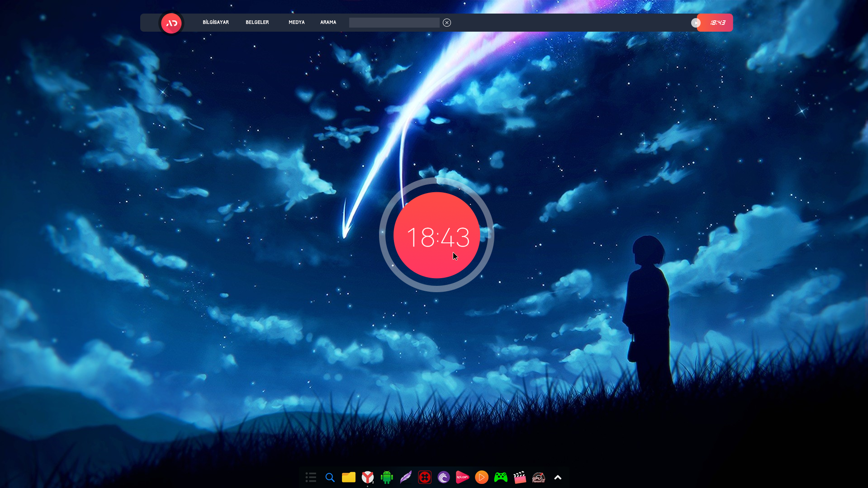Launch Splash media player

coord(463,477)
